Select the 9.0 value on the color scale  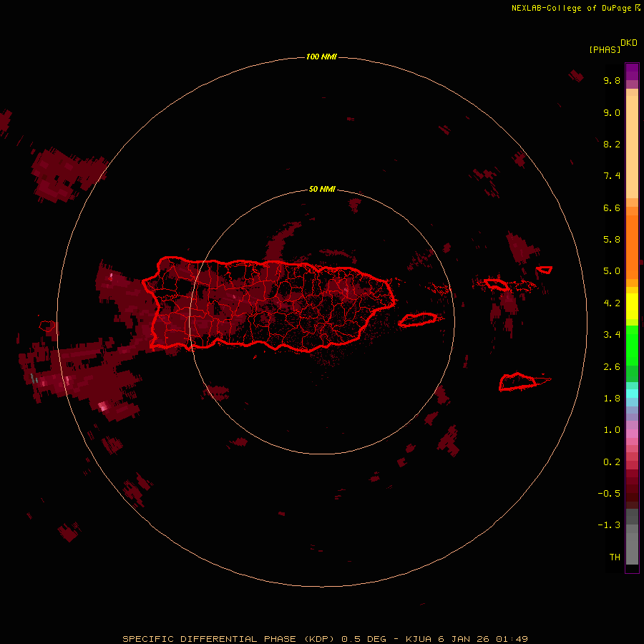coord(612,112)
